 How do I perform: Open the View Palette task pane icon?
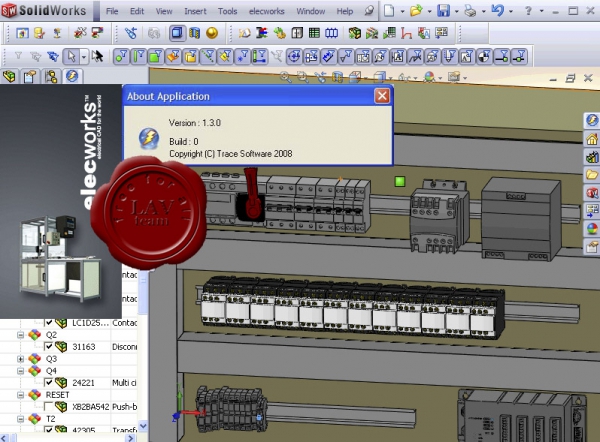click(592, 211)
